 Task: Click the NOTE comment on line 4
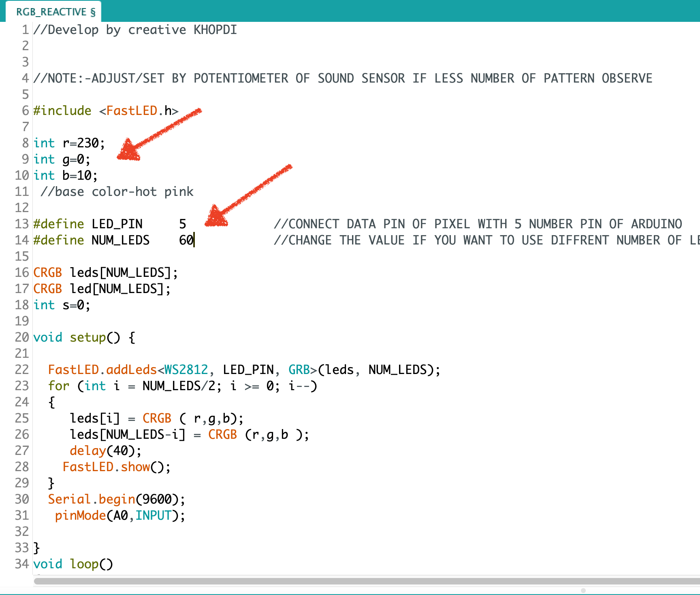click(343, 79)
